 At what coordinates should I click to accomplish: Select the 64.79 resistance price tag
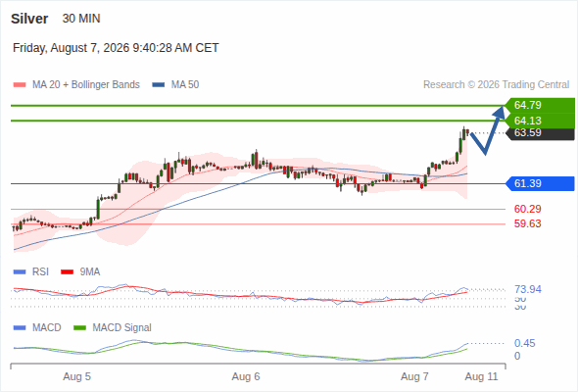point(540,105)
